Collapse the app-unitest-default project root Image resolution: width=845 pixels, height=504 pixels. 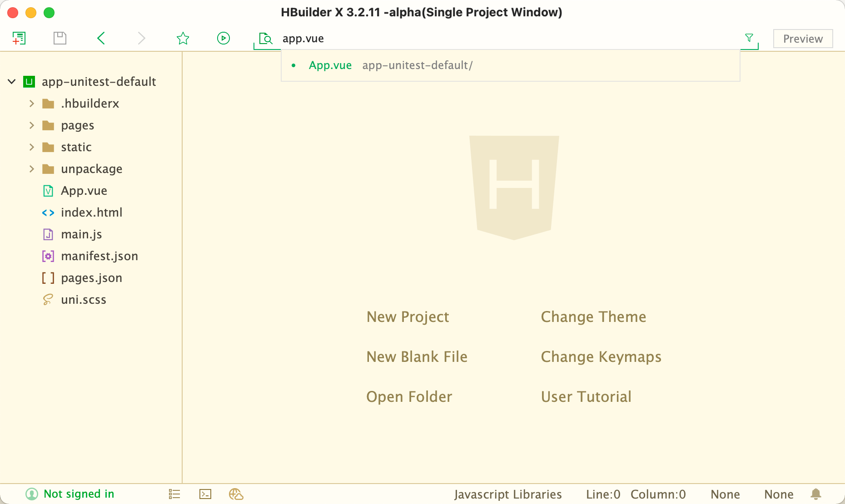[11, 81]
